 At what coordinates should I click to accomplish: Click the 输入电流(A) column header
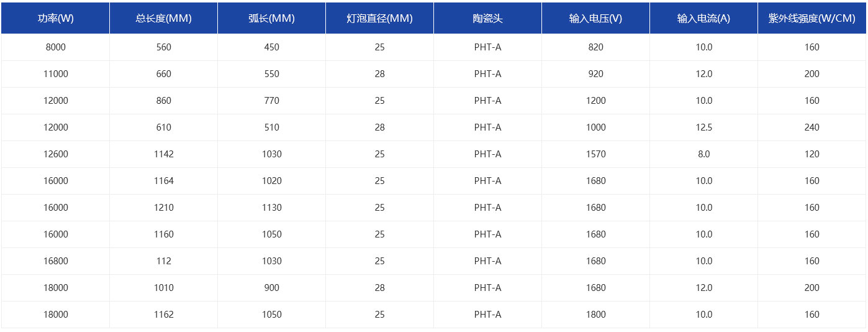703,18
